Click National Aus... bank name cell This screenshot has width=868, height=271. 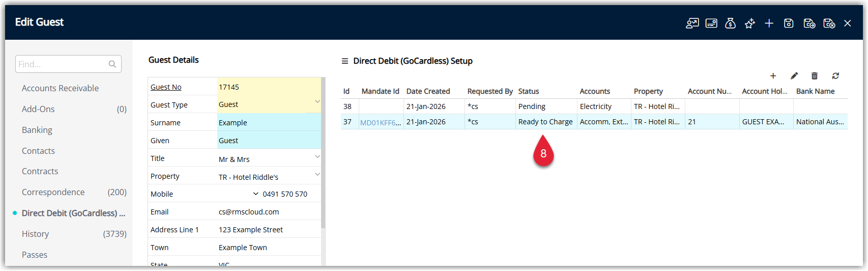820,122
